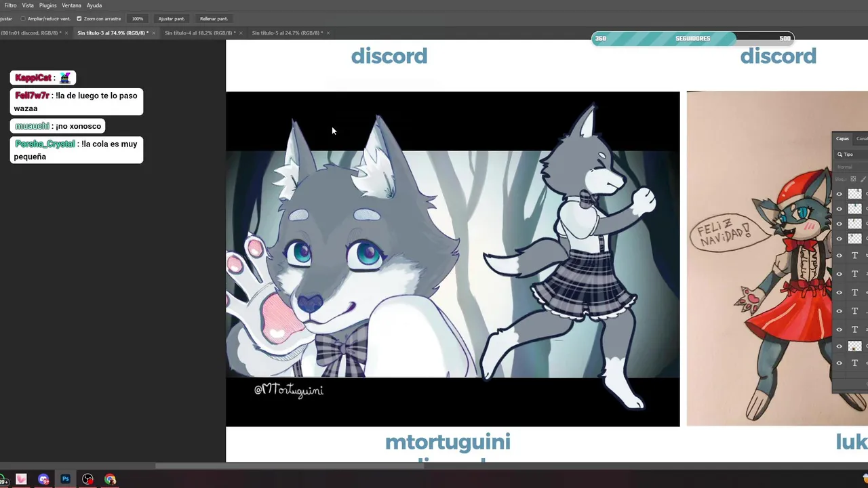
Task: Switch to the Canales panel tab
Action: tap(862, 138)
